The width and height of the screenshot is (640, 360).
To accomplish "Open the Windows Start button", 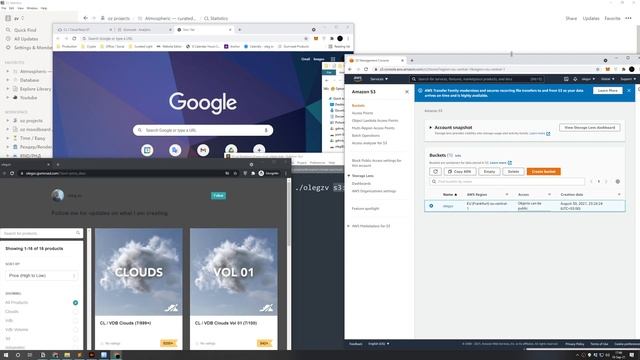I will [6, 355].
